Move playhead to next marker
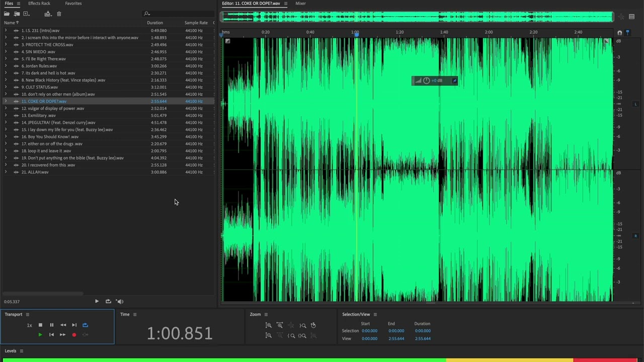644x362 pixels. click(x=74, y=325)
